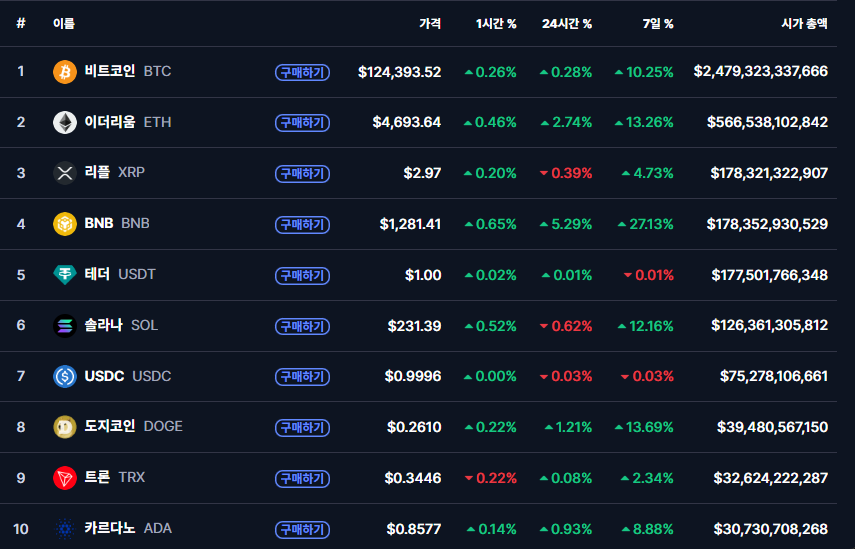Screen dimensions: 855x549
Task: Sort by 24시간 % column header
Action: pos(567,23)
